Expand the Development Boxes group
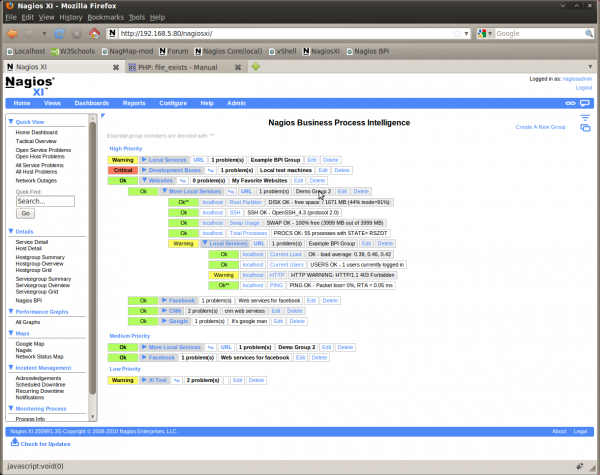Screen dimensions: 600x475 coord(144,170)
